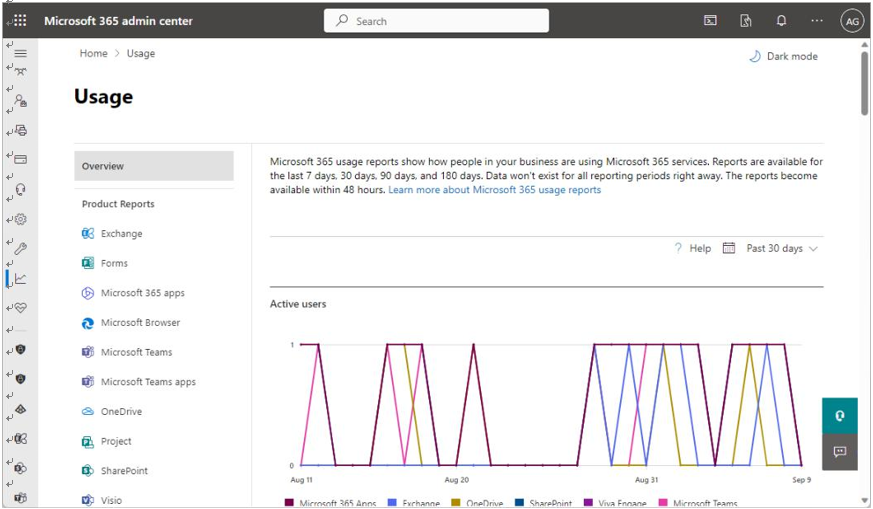This screenshot has height=509, width=873.
Task: Open SharePoint admin center icon in sidebar
Action: [21, 468]
